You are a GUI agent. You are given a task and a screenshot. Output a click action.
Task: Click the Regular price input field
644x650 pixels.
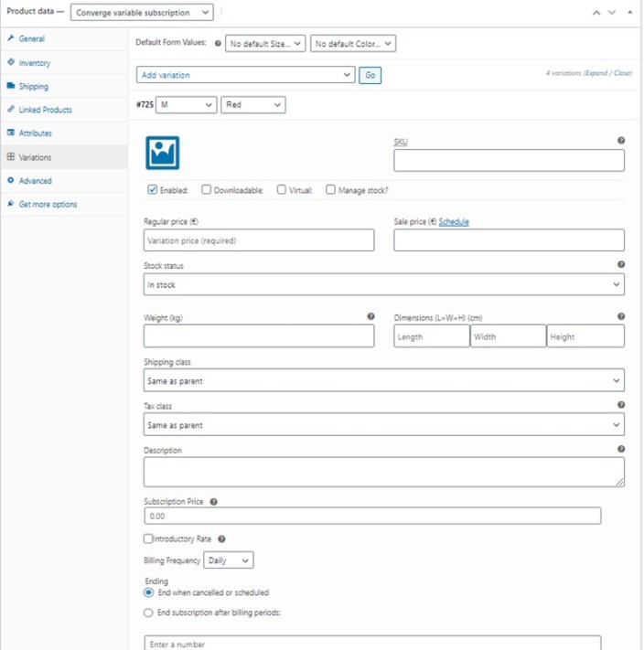[x=259, y=240]
